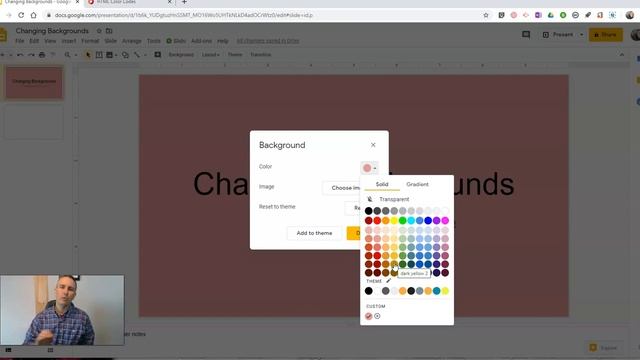Open the View menu
640x360 pixels.
coord(50,41)
